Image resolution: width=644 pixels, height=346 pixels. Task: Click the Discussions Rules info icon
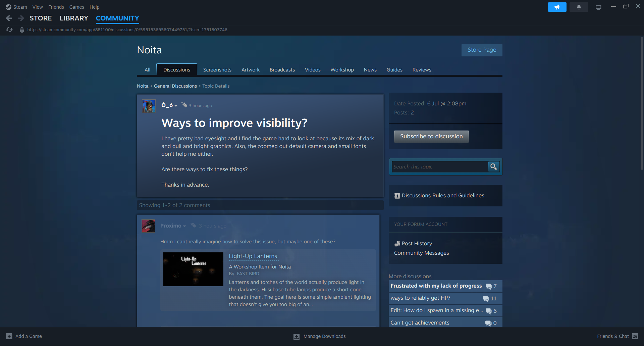pos(397,196)
